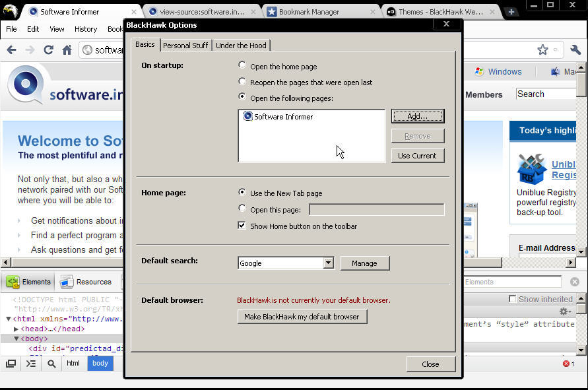Open the Edit menu
The width and height of the screenshot is (588, 390).
click(x=33, y=29)
